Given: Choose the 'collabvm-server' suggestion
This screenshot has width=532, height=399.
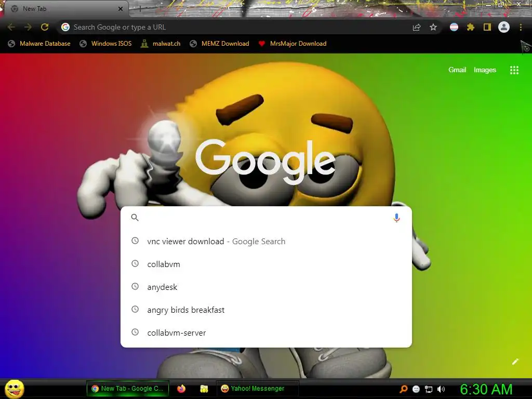Looking at the screenshot, I should click(x=266, y=332).
